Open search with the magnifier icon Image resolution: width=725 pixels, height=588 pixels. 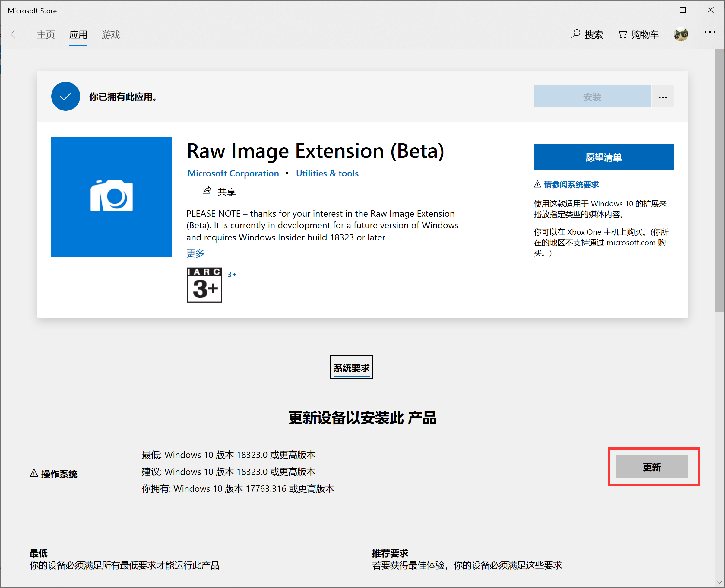(x=575, y=34)
